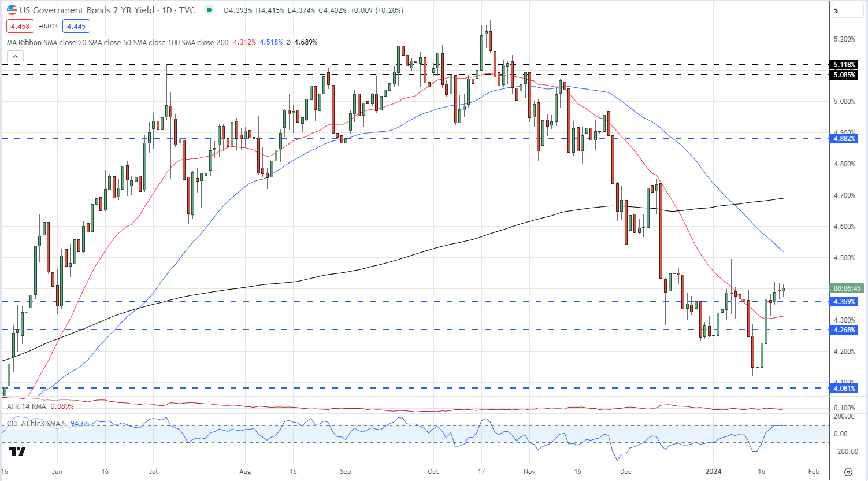Click the blue 4.445 buy price button
This screenshot has width=868, height=481.
click(76, 26)
